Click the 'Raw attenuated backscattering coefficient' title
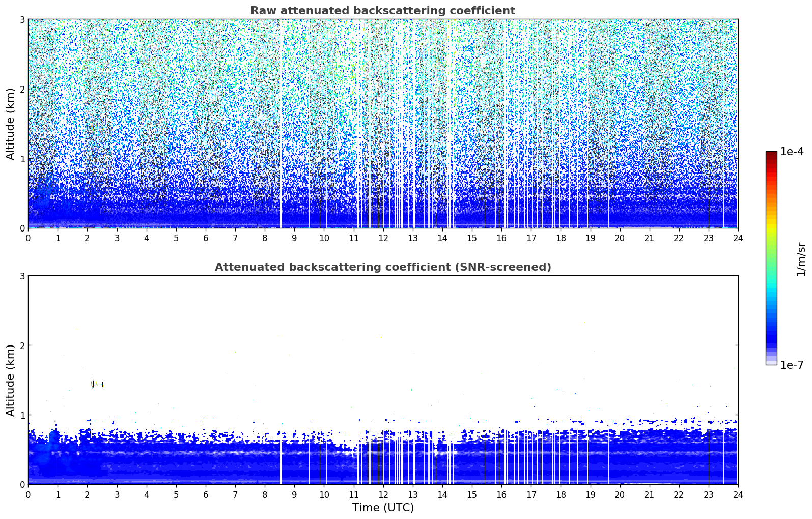The width and height of the screenshot is (812, 519). tap(383, 11)
